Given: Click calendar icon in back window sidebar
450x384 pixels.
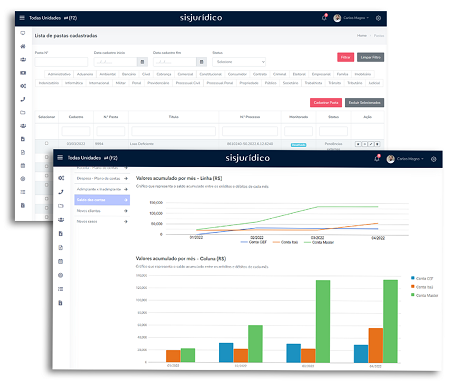Looking at the screenshot, I should click(x=23, y=165).
